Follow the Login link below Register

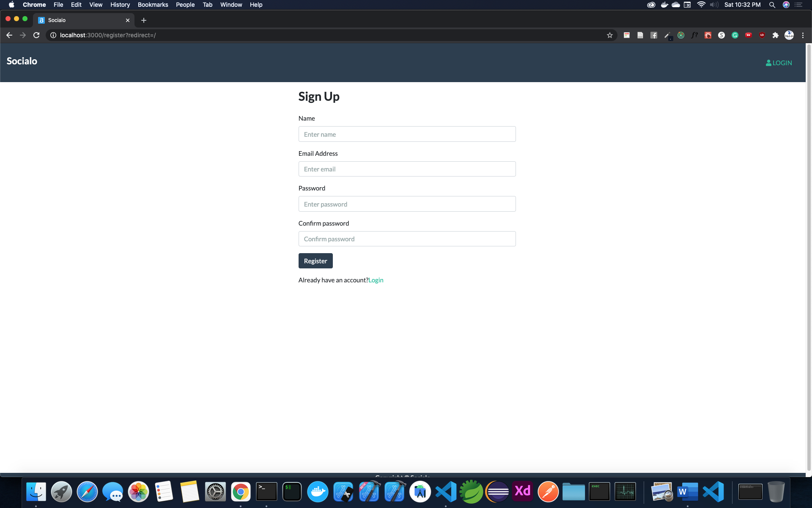[x=376, y=280]
